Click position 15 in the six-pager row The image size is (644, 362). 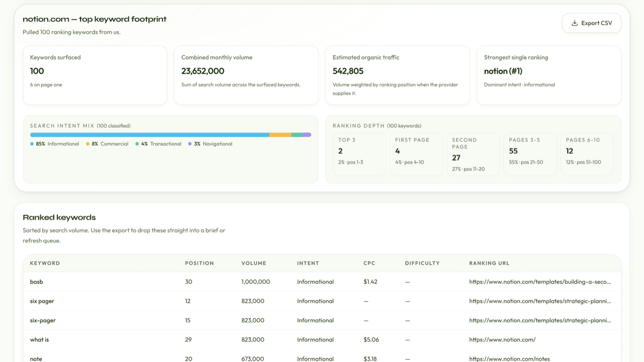[x=188, y=320]
